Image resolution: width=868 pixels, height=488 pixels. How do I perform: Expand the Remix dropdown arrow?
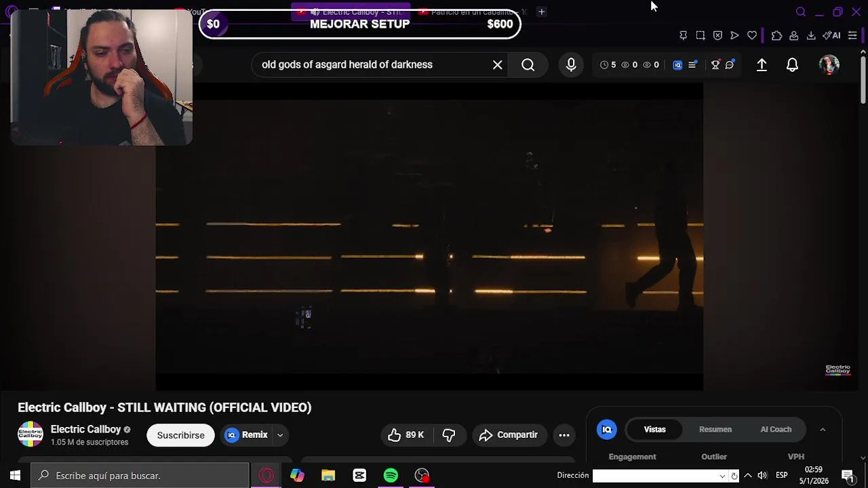tap(280, 435)
